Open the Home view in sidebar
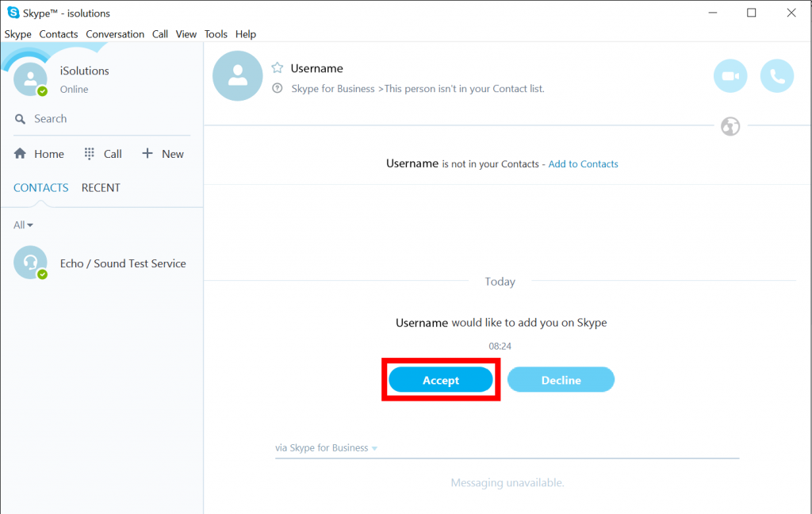The image size is (812, 514). (x=40, y=154)
